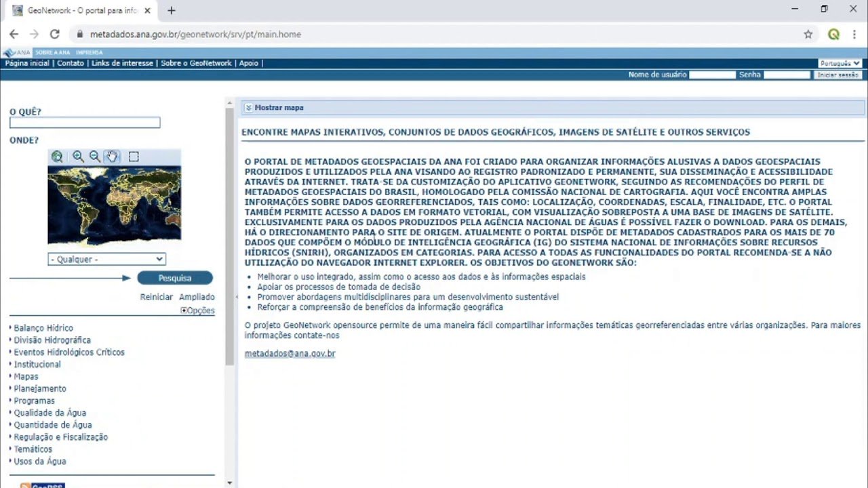Select the rectangle region selection tool

pos(134,157)
